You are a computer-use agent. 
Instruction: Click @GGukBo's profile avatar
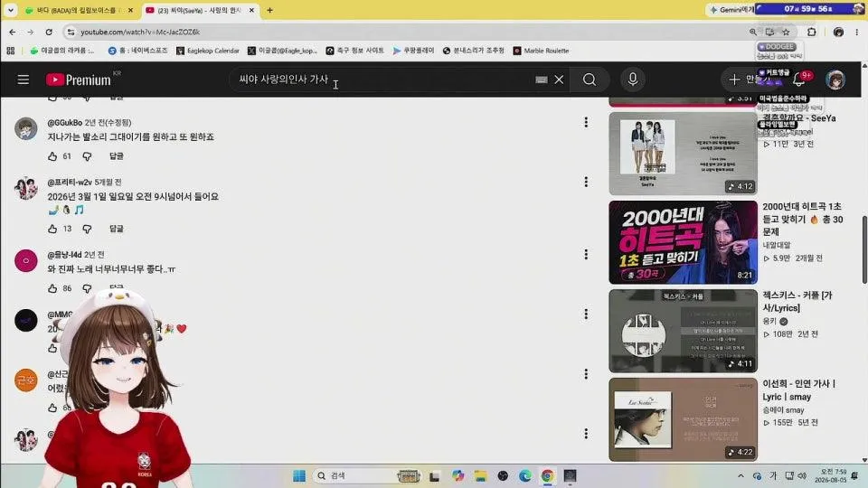click(26, 128)
